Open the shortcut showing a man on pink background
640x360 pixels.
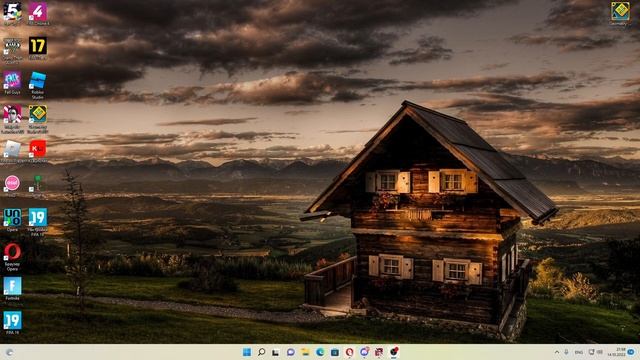tap(12, 114)
